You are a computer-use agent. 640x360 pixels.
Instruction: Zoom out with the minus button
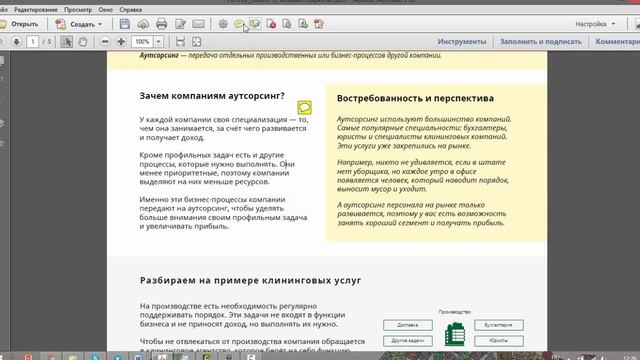pyautogui.click(x=105, y=42)
